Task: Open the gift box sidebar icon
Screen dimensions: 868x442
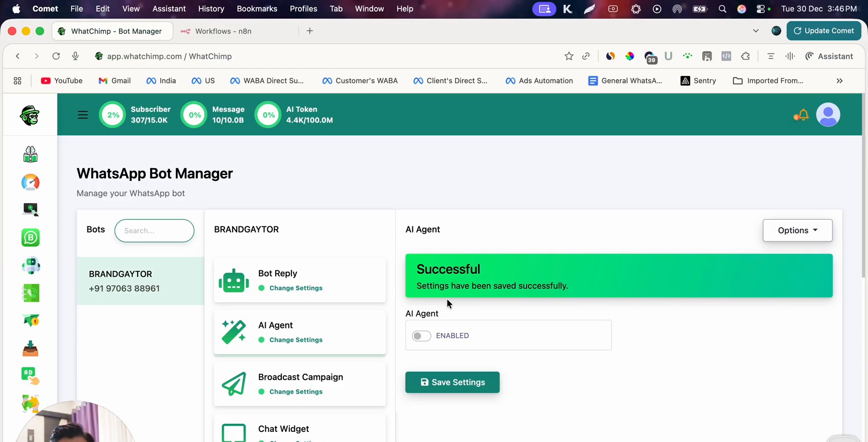Action: point(30,154)
